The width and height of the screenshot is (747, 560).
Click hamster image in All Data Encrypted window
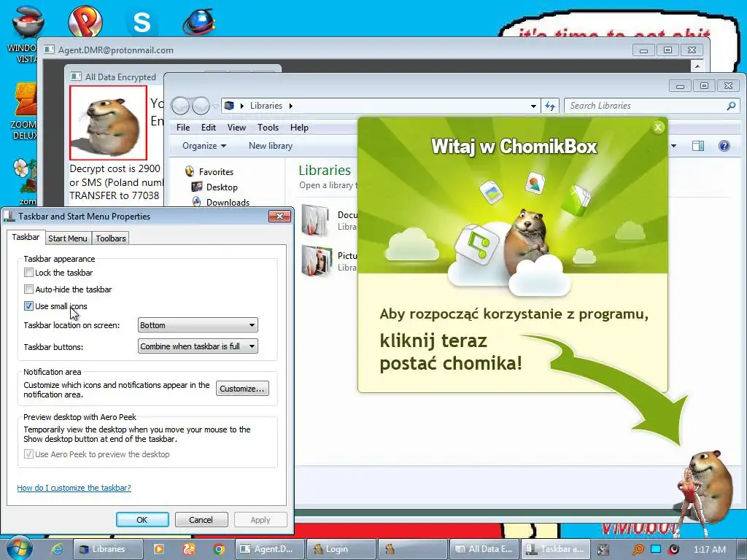pyautogui.click(x=108, y=122)
